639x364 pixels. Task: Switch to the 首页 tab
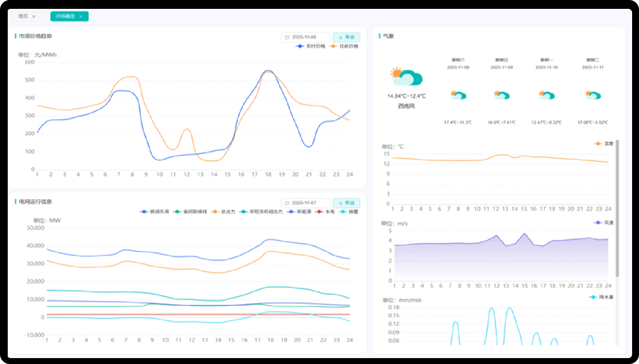[x=23, y=16]
